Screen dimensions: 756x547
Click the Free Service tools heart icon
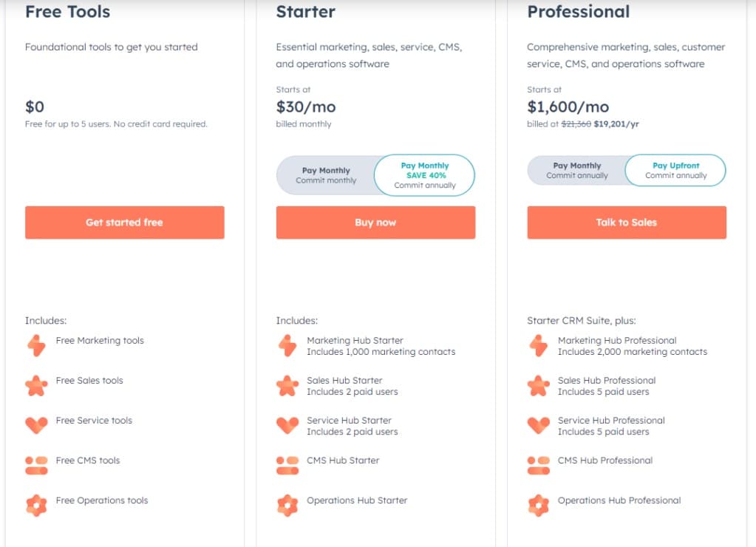[36, 426]
